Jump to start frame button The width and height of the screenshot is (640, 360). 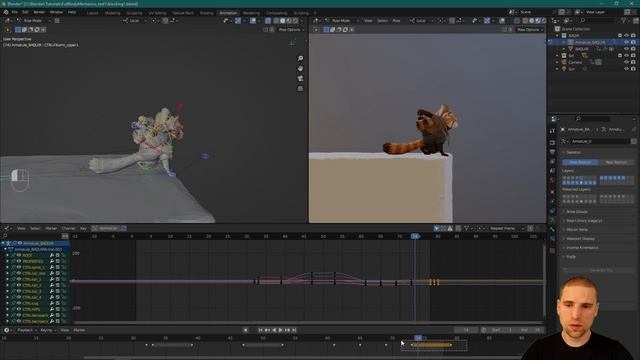[260, 330]
